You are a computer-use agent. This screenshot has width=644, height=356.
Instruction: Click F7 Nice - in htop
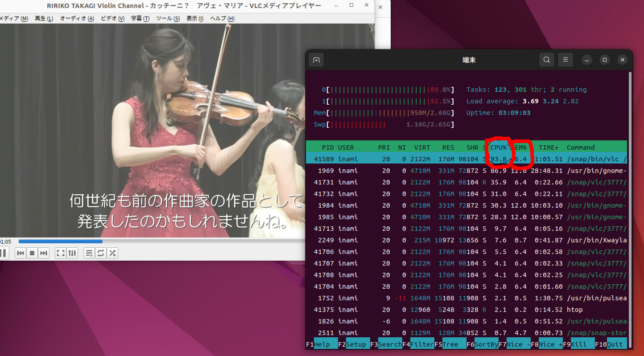[515, 344]
